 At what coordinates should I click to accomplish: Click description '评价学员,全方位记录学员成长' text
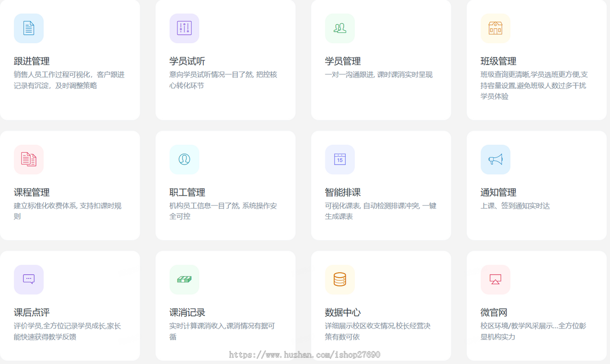click(x=59, y=325)
